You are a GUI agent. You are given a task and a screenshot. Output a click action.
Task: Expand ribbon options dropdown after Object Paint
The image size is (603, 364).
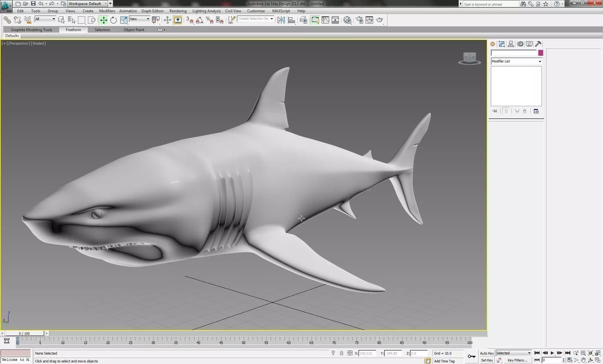click(x=161, y=30)
